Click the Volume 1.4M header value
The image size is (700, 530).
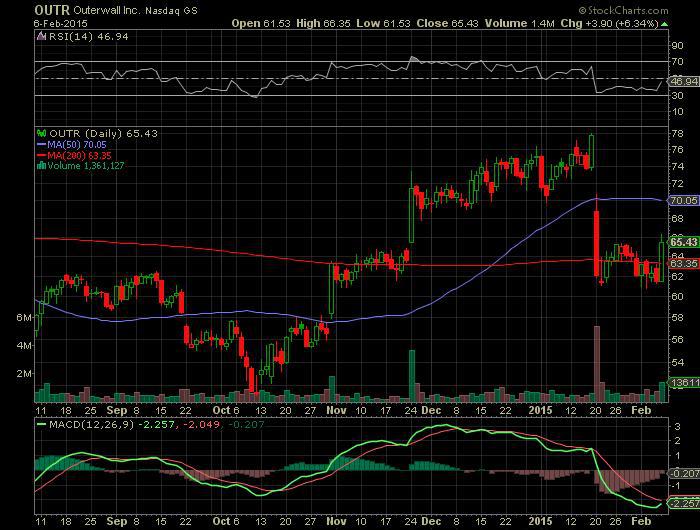pyautogui.click(x=520, y=23)
